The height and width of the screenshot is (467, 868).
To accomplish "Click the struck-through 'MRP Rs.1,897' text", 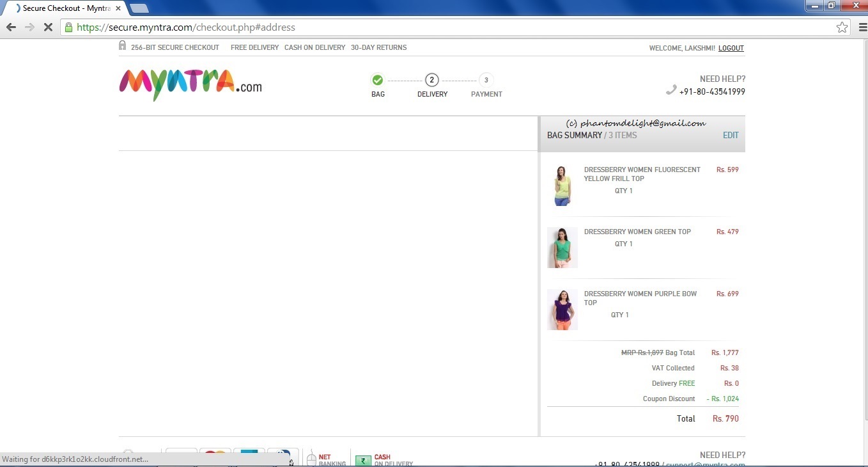I will [x=642, y=352].
